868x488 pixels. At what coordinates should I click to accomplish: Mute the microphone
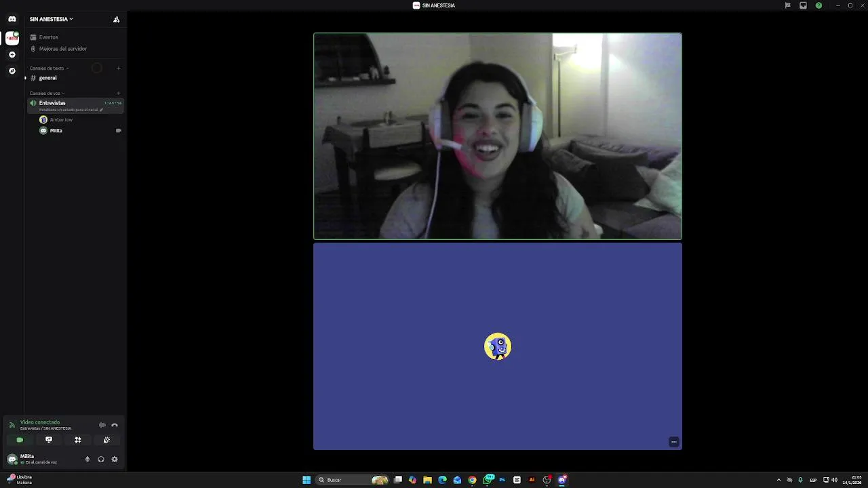(87, 459)
